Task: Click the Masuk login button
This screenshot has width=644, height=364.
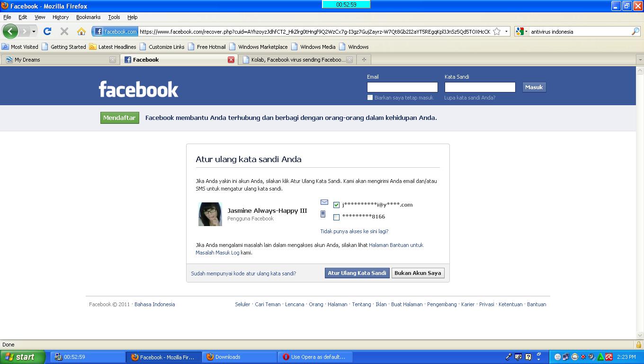Action: tap(534, 87)
